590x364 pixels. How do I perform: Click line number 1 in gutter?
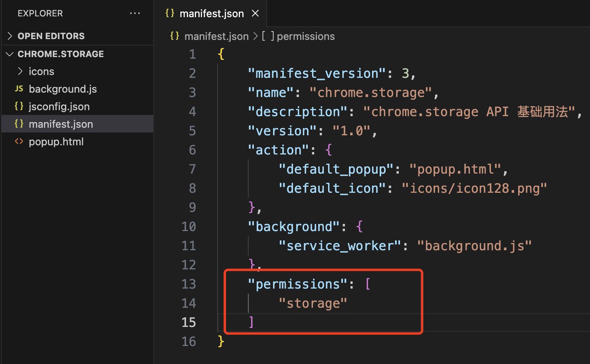193,54
